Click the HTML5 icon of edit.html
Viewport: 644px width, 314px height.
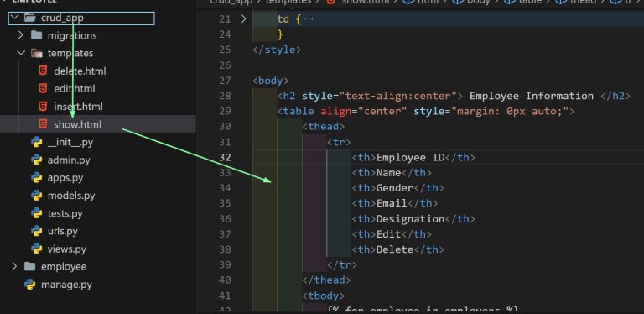coord(42,88)
